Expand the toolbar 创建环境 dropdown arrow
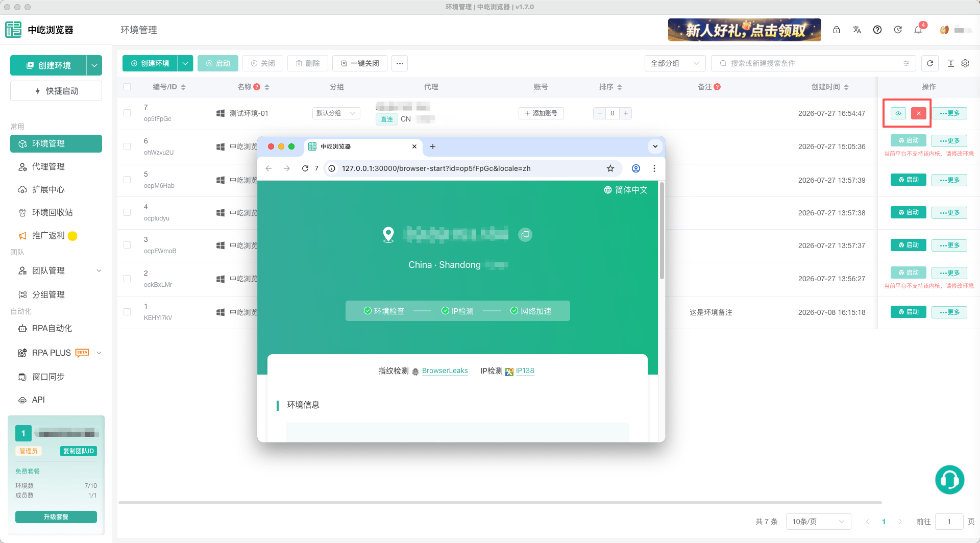 click(185, 63)
